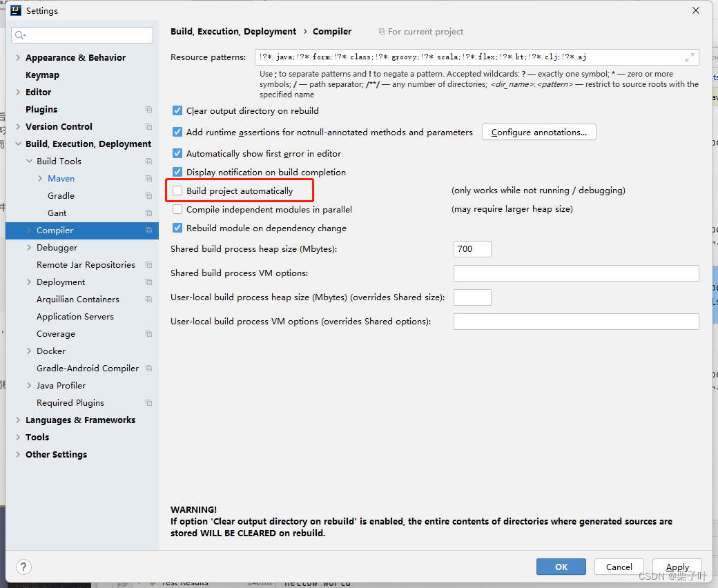Click the project-level icon beside Gradle
Screen dimensions: 718x588
tap(149, 196)
